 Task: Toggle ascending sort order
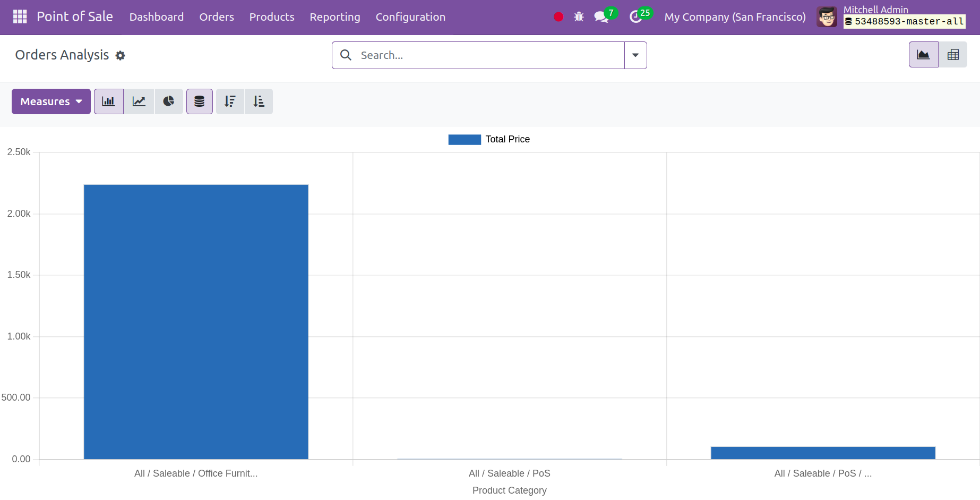coord(259,101)
